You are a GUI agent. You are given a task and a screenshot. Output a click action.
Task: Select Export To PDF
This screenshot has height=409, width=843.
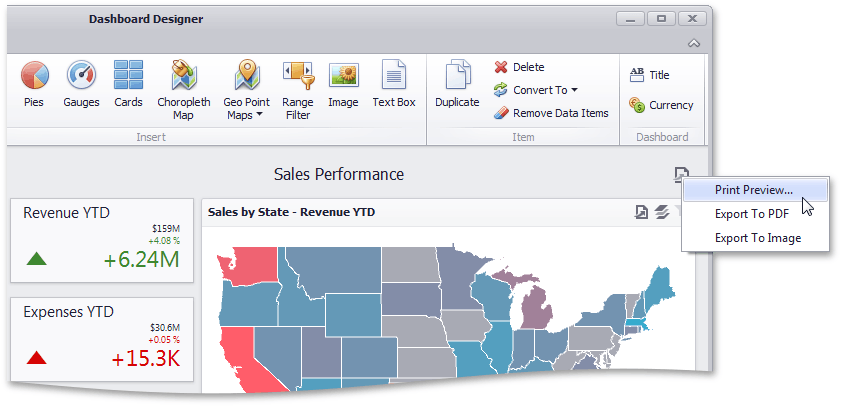click(753, 214)
